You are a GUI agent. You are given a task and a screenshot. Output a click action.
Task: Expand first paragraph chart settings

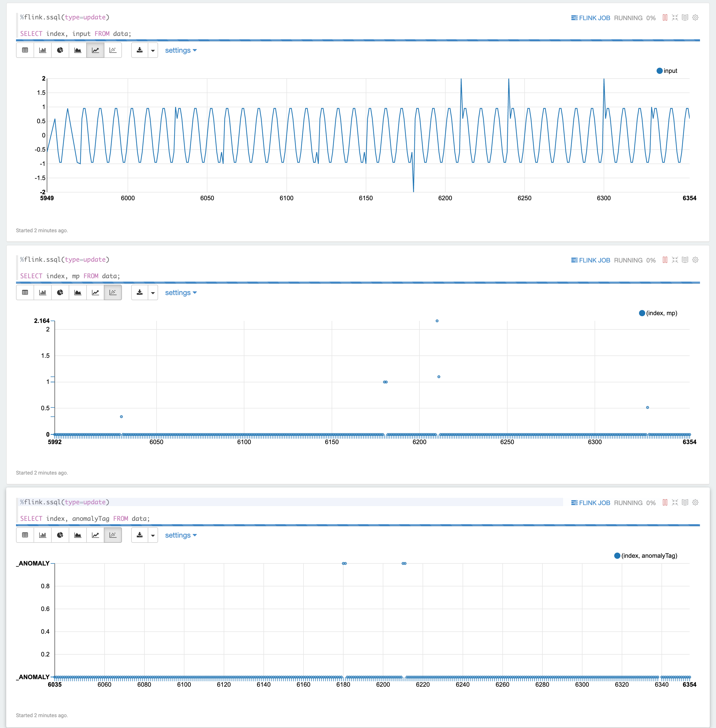click(181, 50)
